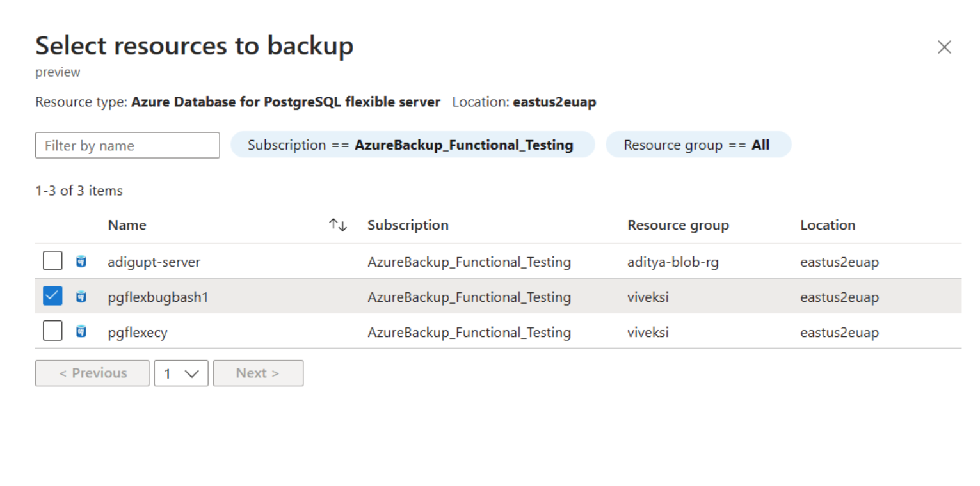
Task: Open the Resource group filter pill
Action: 698,145
